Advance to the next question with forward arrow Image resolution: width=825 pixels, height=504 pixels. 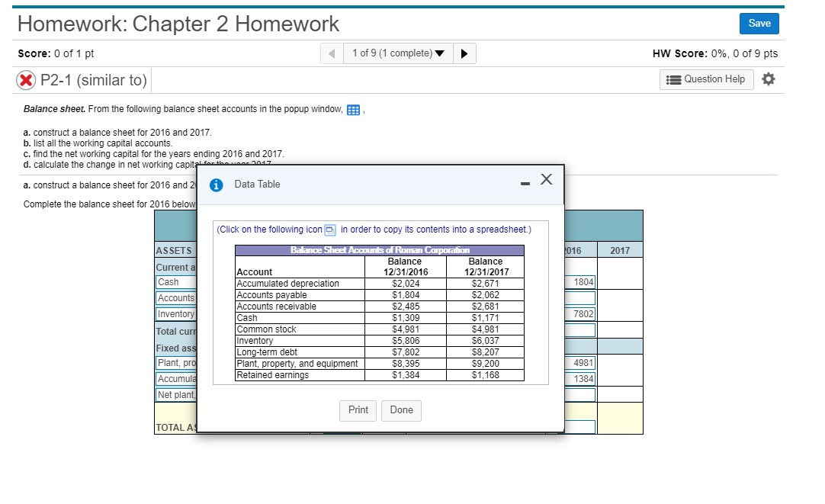click(464, 53)
